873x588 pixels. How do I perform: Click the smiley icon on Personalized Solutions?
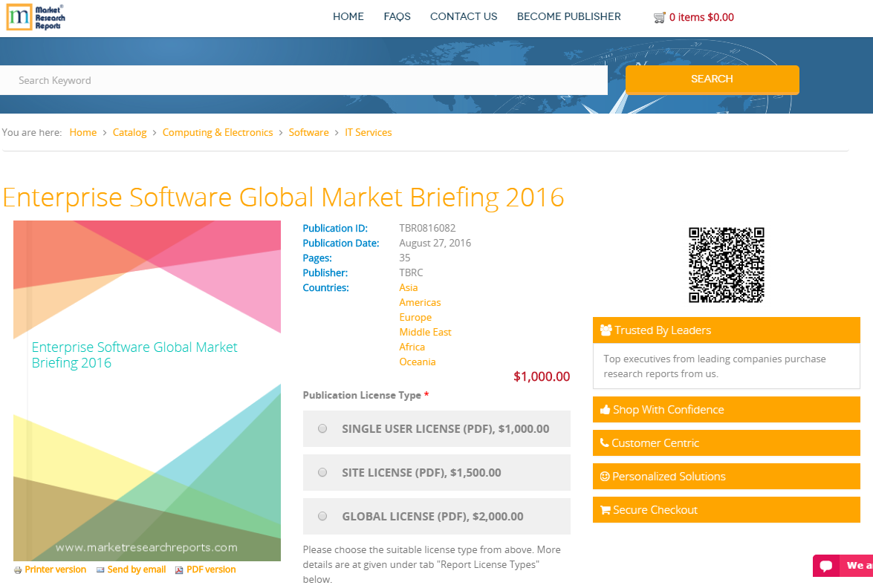coord(603,476)
